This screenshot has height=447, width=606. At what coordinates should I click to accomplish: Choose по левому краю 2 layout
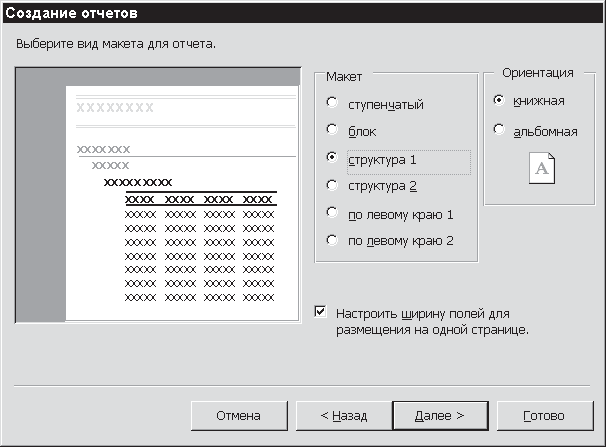(332, 240)
